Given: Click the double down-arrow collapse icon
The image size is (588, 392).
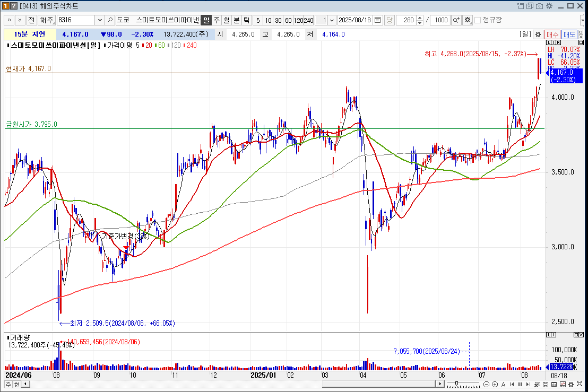Looking at the screenshot, I should (x=20, y=20).
